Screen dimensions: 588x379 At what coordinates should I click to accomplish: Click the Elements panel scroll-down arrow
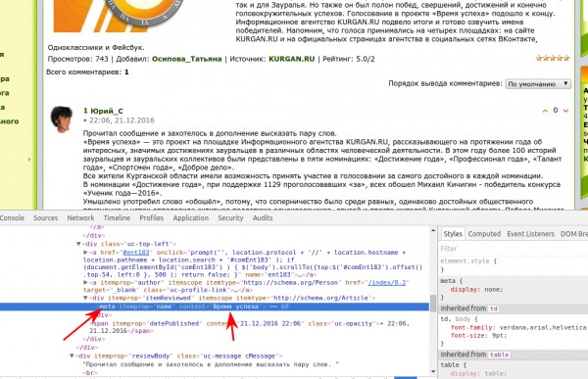(x=433, y=371)
